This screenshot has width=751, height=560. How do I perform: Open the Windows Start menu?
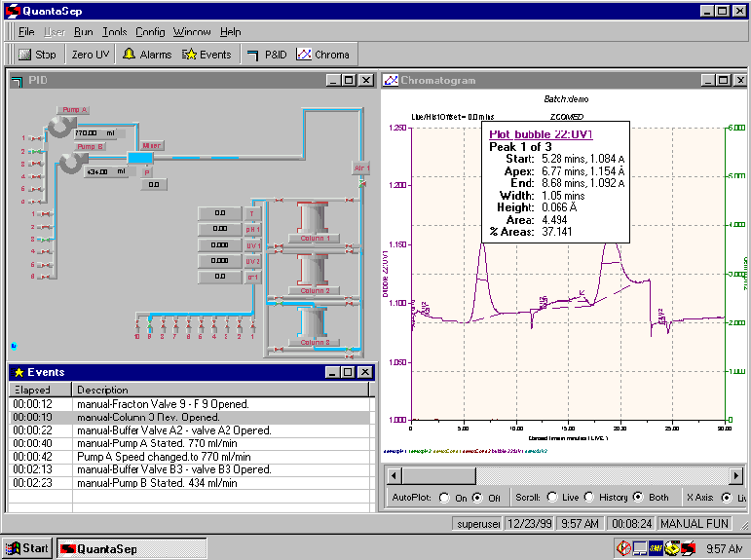point(27,548)
